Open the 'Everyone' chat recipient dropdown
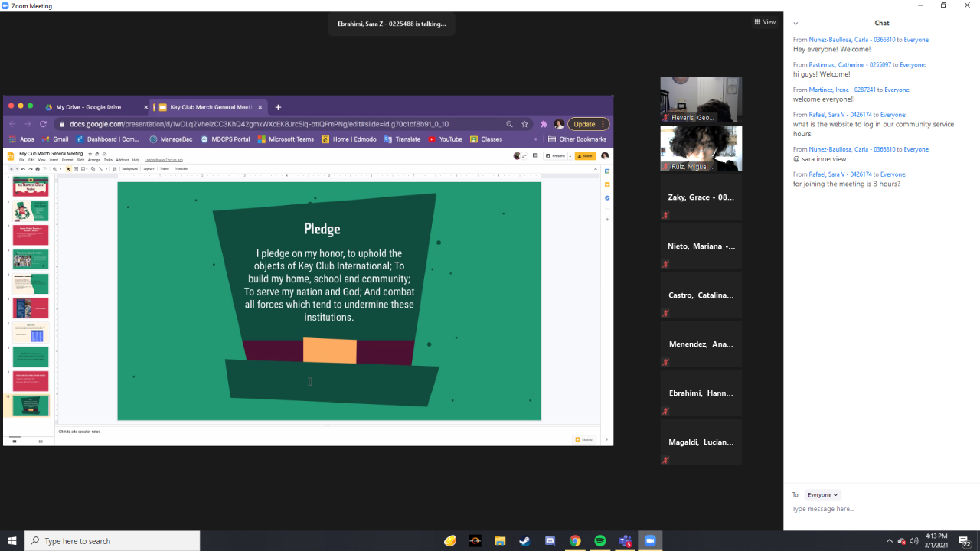The height and width of the screenshot is (551, 980). click(x=823, y=495)
